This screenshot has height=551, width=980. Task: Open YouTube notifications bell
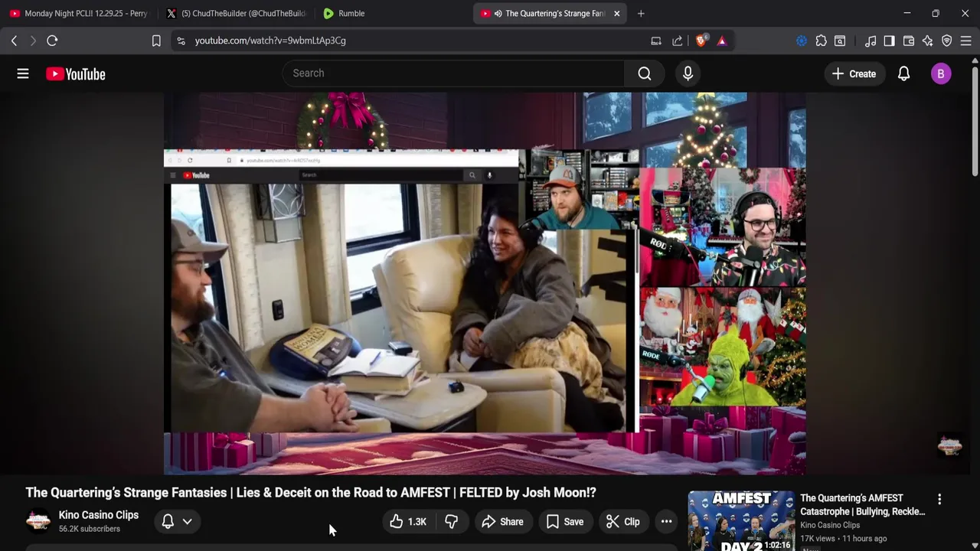click(903, 73)
